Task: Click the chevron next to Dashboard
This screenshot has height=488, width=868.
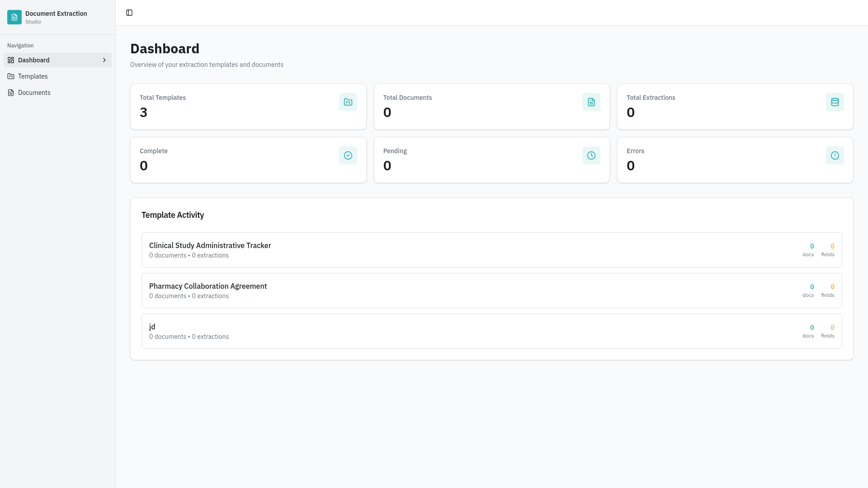Action: 104,60
